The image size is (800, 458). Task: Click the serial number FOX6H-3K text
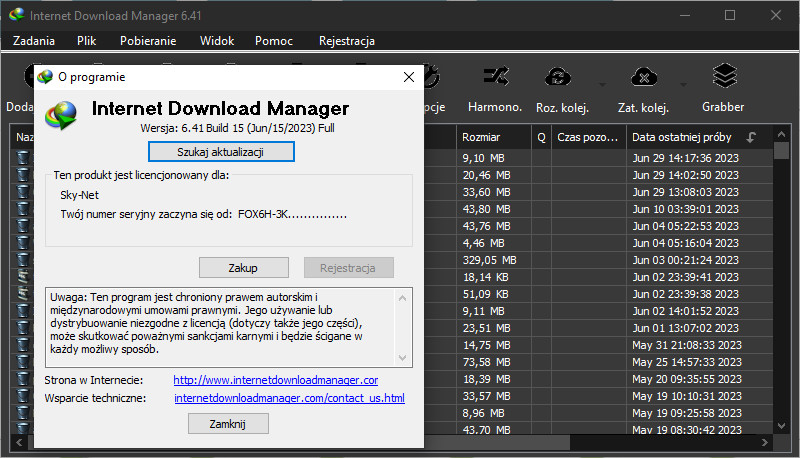[x=292, y=214]
